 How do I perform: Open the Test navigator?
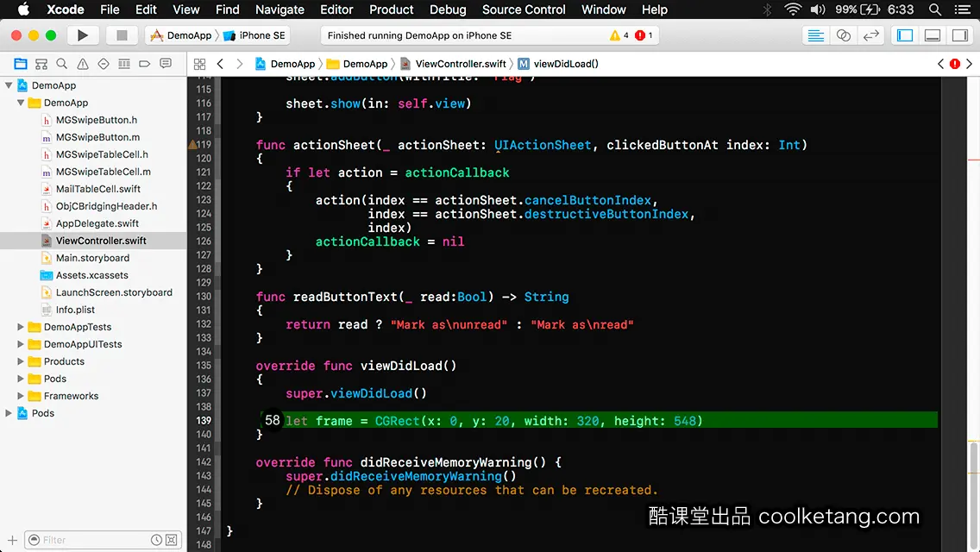(x=104, y=64)
